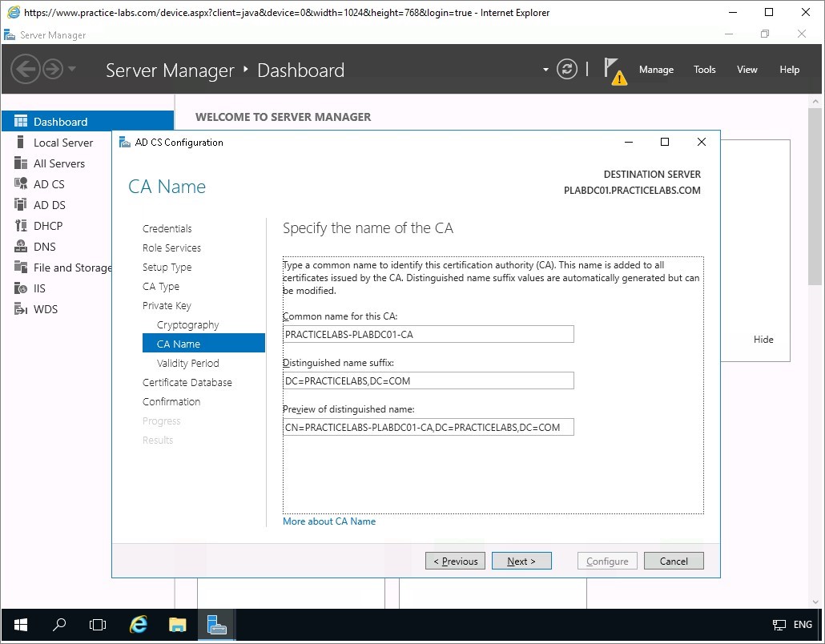The image size is (825, 644).
Task: Open DHCP role icon in sidebar
Action: (x=21, y=226)
